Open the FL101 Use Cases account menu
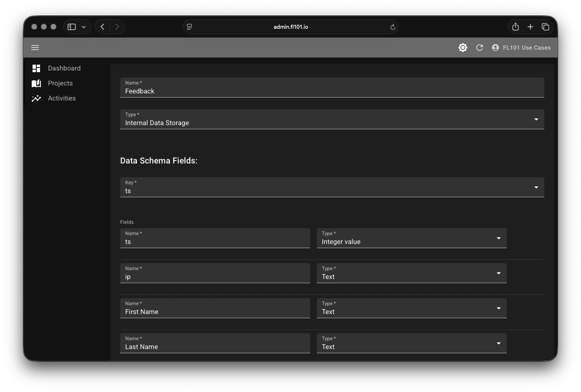This screenshot has width=581, height=392. pyautogui.click(x=521, y=48)
